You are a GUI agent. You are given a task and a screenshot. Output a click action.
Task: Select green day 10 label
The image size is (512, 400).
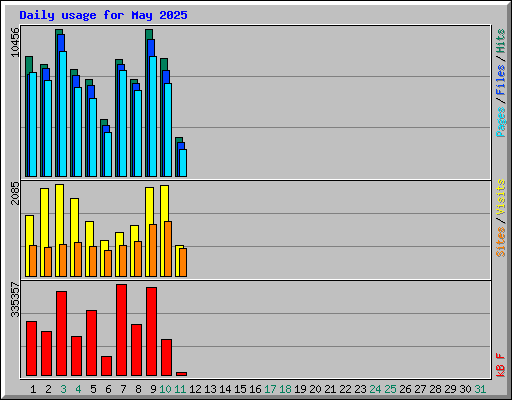pyautogui.click(x=165, y=389)
